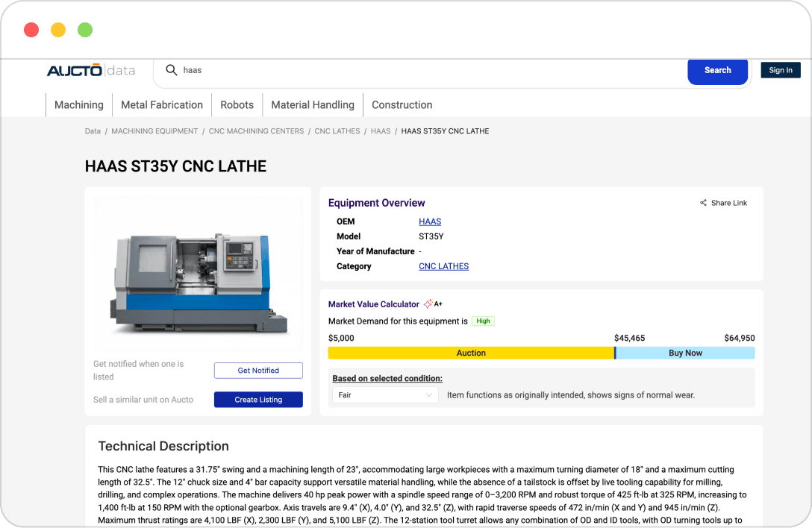The width and height of the screenshot is (812, 528).
Task: Click the green High demand badge
Action: pyautogui.click(x=483, y=321)
